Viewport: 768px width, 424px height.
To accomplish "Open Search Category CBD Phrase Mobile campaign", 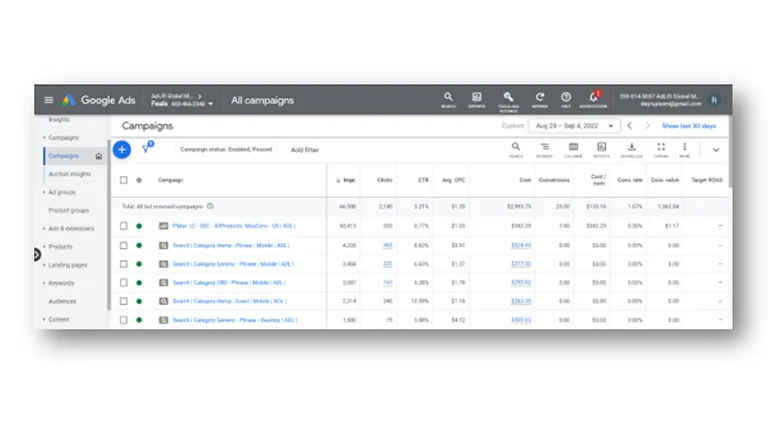I will point(229,283).
